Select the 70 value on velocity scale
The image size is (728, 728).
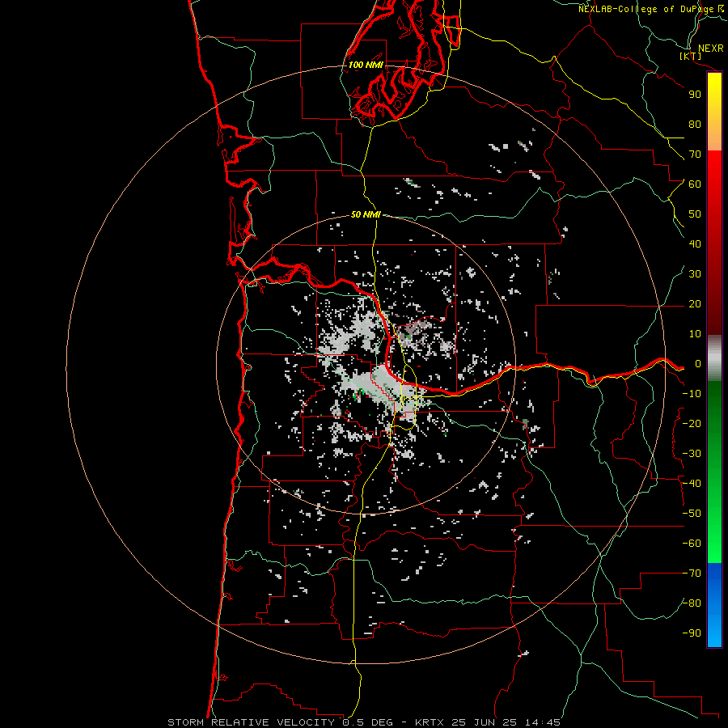pos(695,154)
